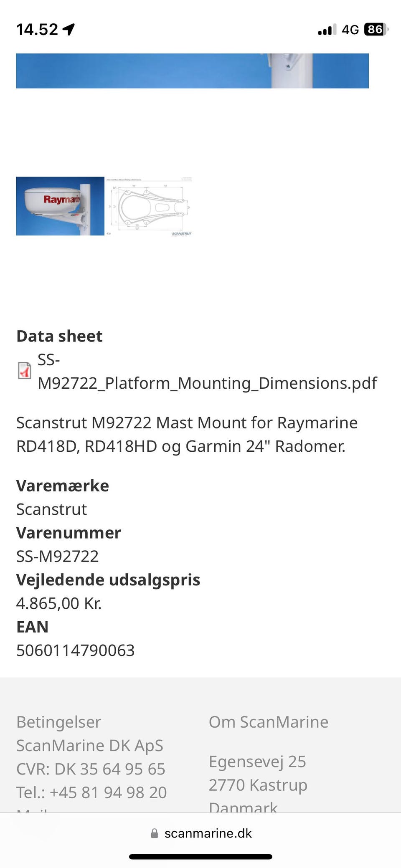Call the phone number +45 81 94 98 20
401x868 pixels.
pos(108,792)
